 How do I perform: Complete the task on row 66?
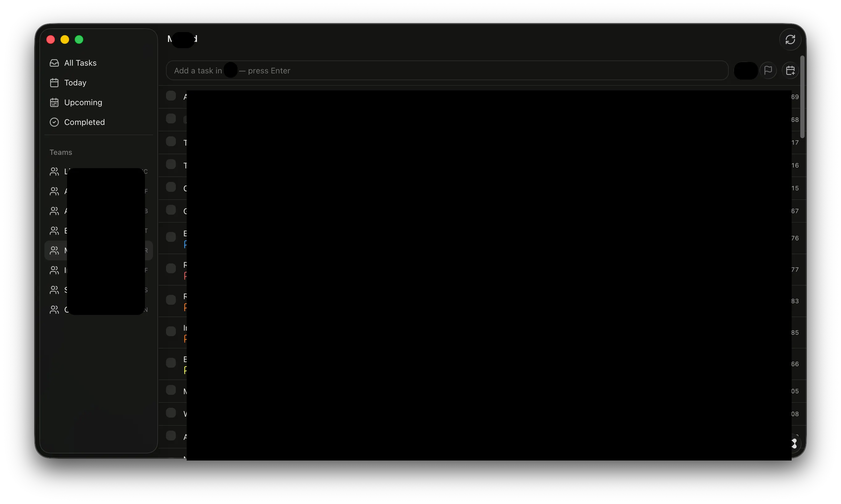[x=171, y=363]
